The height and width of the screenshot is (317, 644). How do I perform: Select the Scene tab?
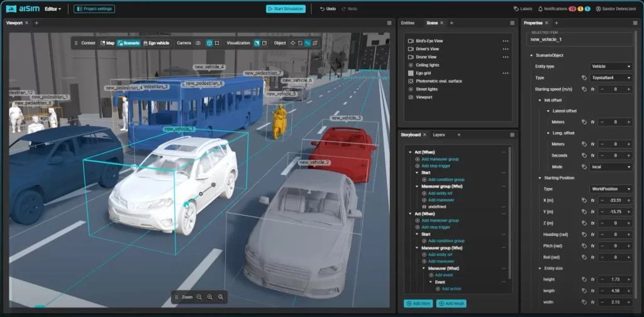(432, 23)
